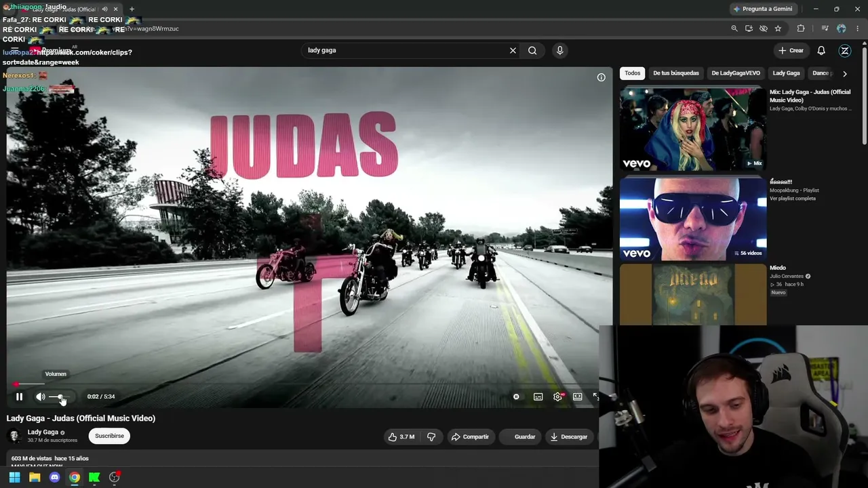Clear the search box with the X
868x488 pixels.
click(513, 50)
